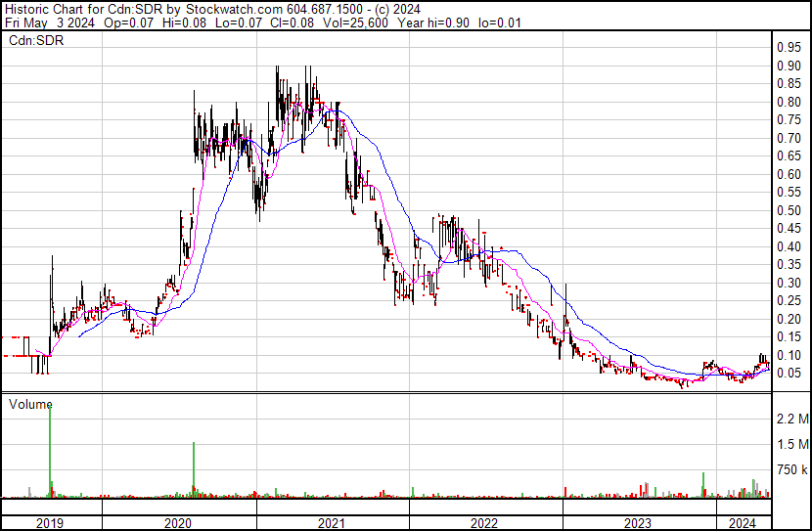Click the 2019 year label on time axis
812x531 pixels.
tap(50, 523)
